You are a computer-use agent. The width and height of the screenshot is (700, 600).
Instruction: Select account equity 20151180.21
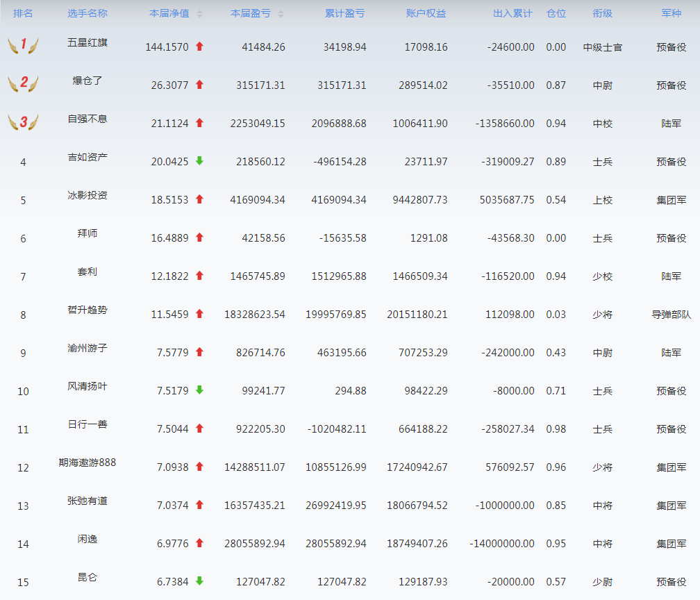click(x=417, y=315)
